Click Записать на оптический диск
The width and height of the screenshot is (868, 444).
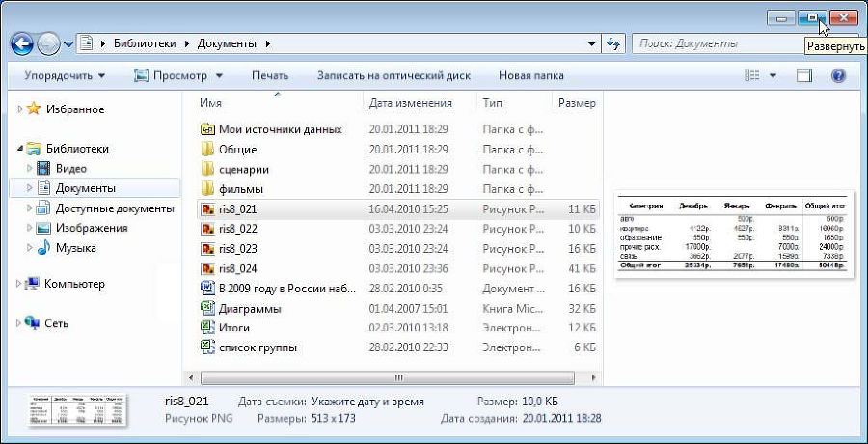coord(393,76)
